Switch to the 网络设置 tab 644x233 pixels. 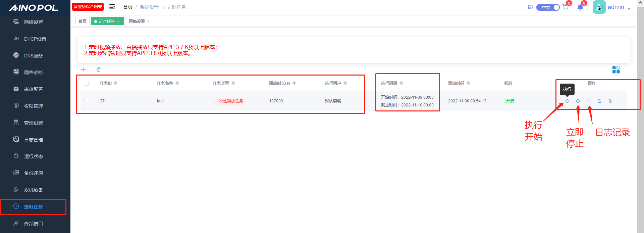point(137,21)
